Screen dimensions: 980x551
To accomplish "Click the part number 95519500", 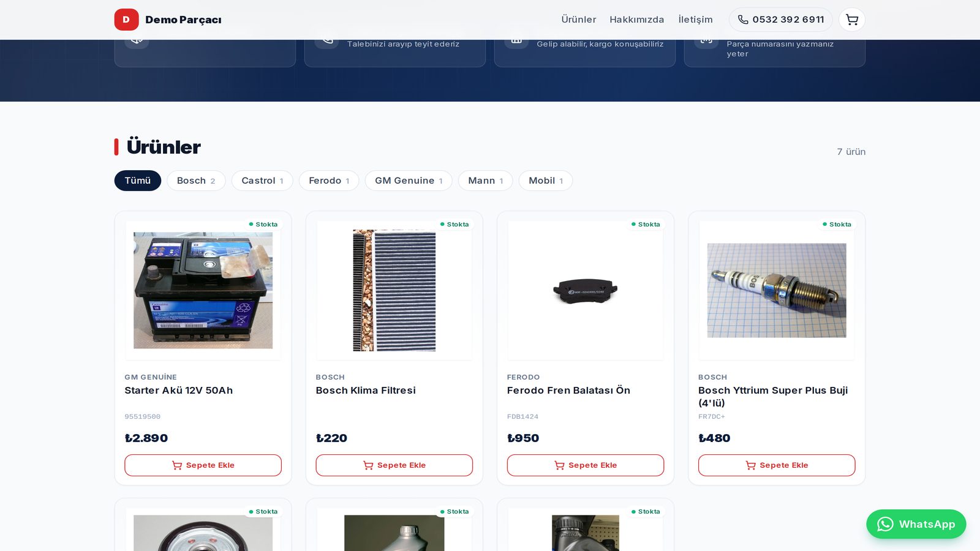I will 142,416.
